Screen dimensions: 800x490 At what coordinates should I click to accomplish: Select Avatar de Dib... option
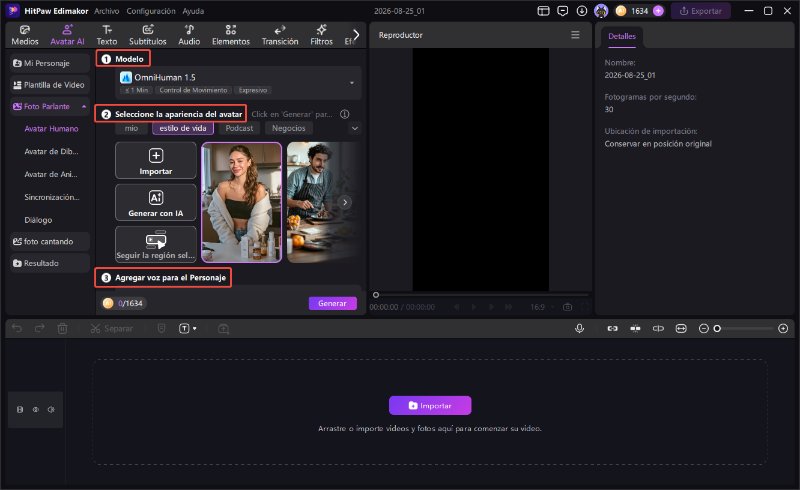click(51, 151)
